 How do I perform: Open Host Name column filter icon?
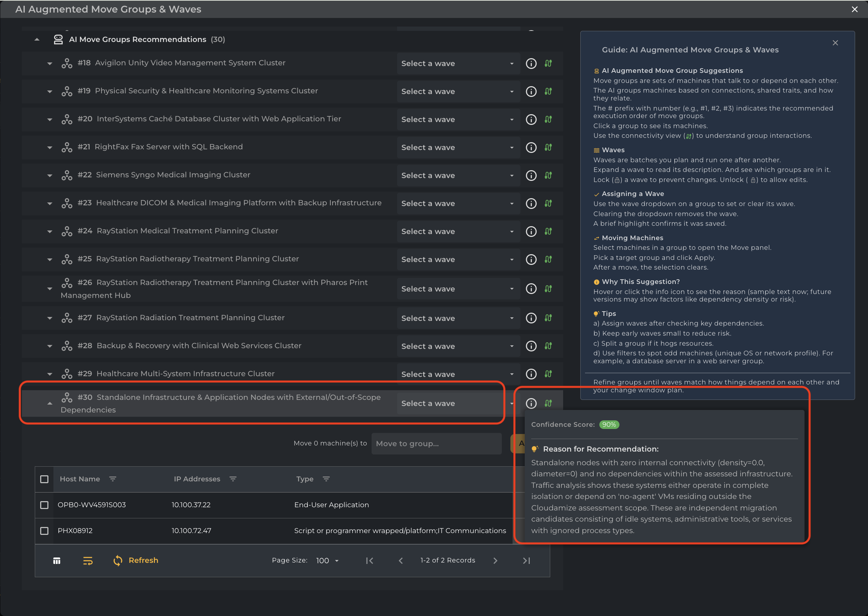click(x=113, y=479)
